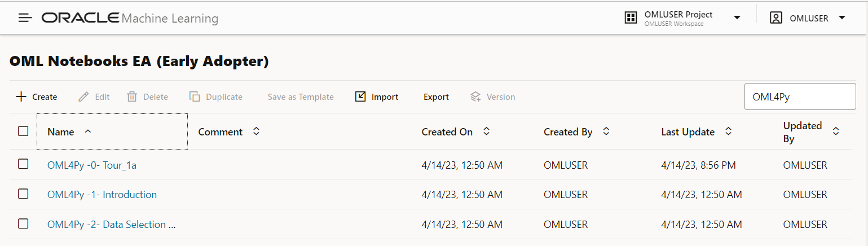Toggle the select-all notebooks checkbox
This screenshot has width=868, height=246.
pyautogui.click(x=23, y=131)
